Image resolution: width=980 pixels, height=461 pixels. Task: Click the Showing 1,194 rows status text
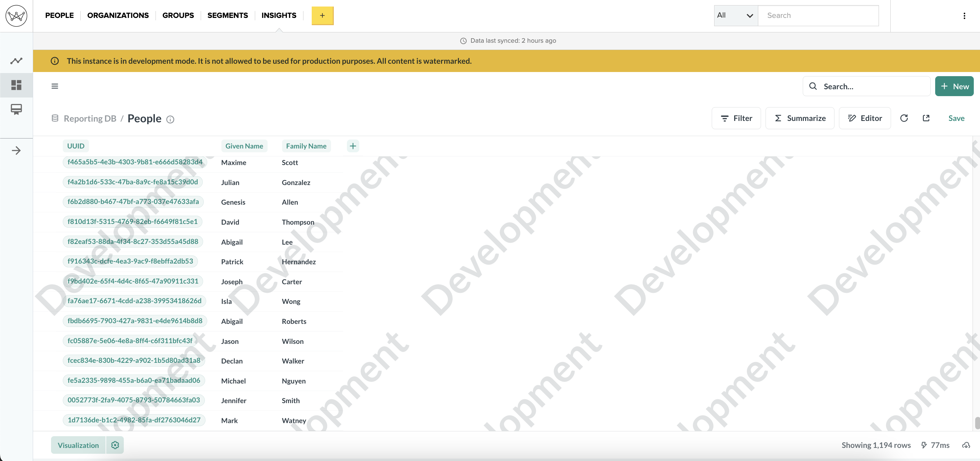[876, 445]
